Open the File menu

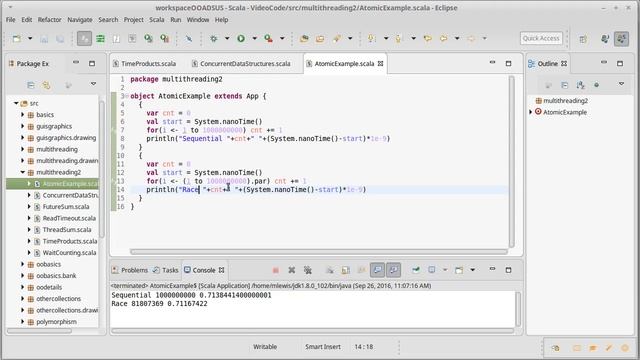click(11, 20)
